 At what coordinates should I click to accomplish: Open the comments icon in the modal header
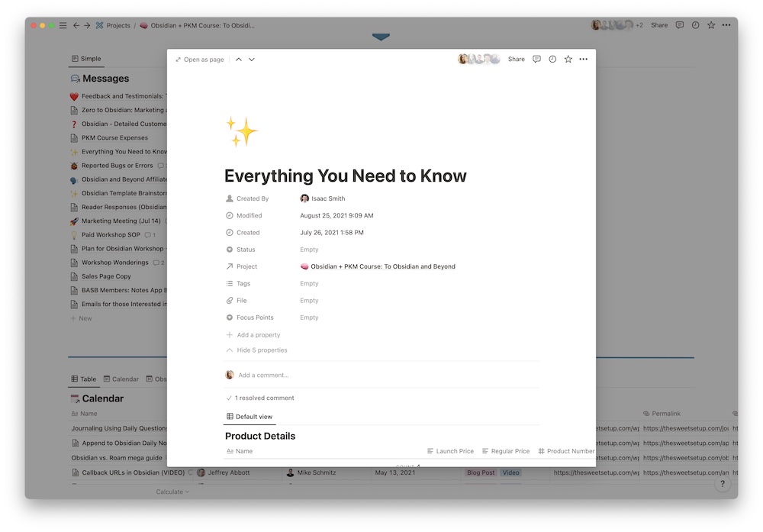coord(536,59)
